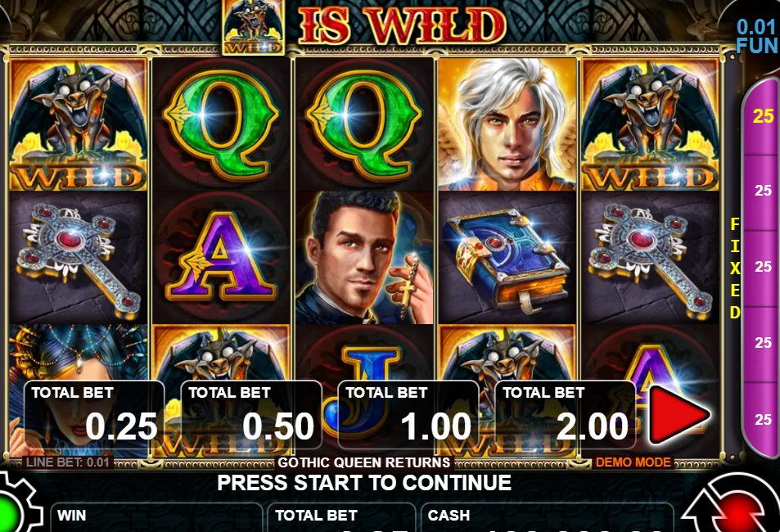Viewport: 780px width, 532px height.
Task: Click the dark-haired priest symbol
Action: pos(364,259)
